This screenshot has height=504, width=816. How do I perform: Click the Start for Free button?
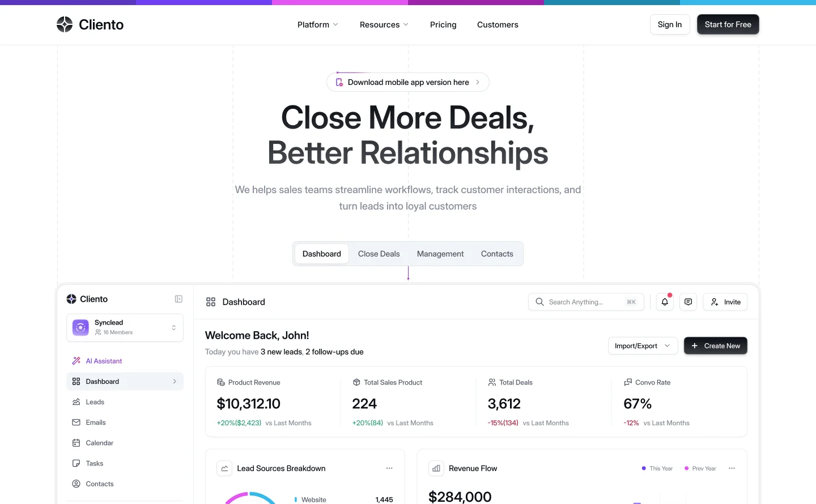(x=728, y=24)
